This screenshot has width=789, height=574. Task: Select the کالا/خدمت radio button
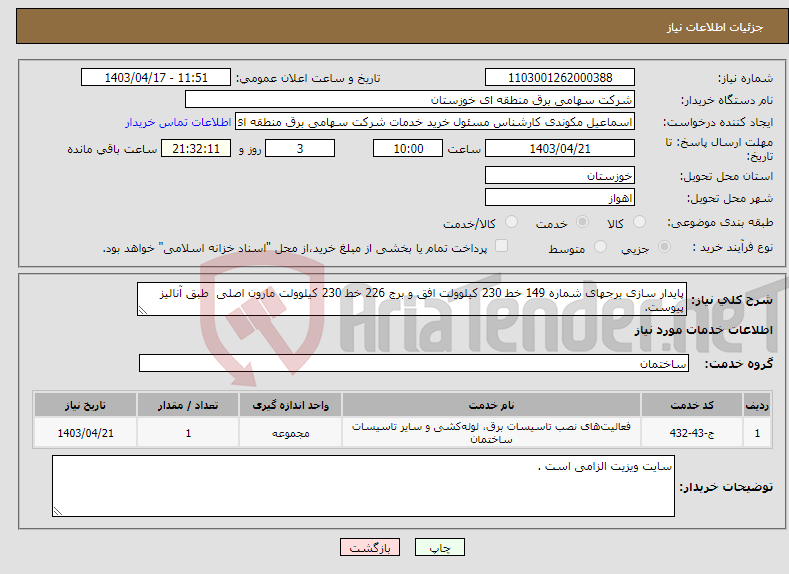tap(511, 222)
